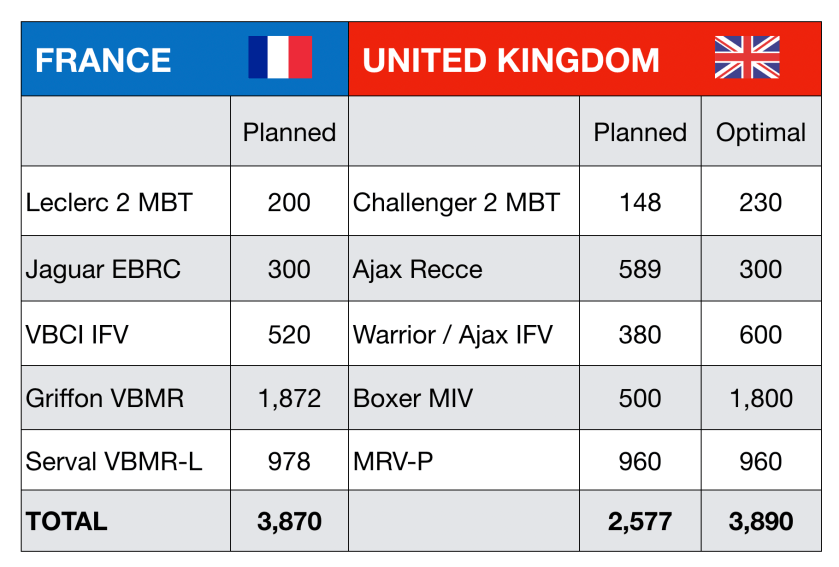Click the France Planned column header

[289, 132]
